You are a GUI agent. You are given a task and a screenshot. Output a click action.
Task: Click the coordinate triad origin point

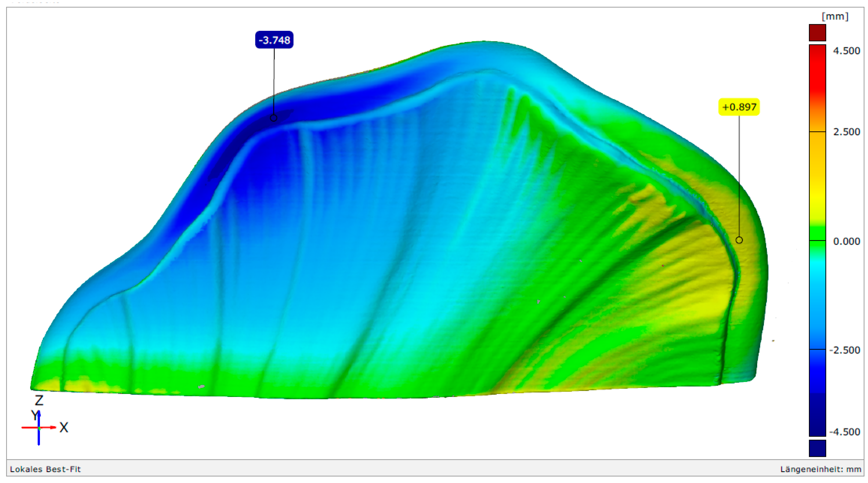(x=39, y=428)
